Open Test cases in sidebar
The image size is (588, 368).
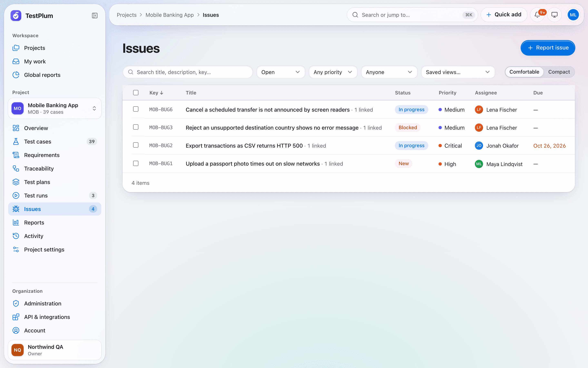coord(55,141)
